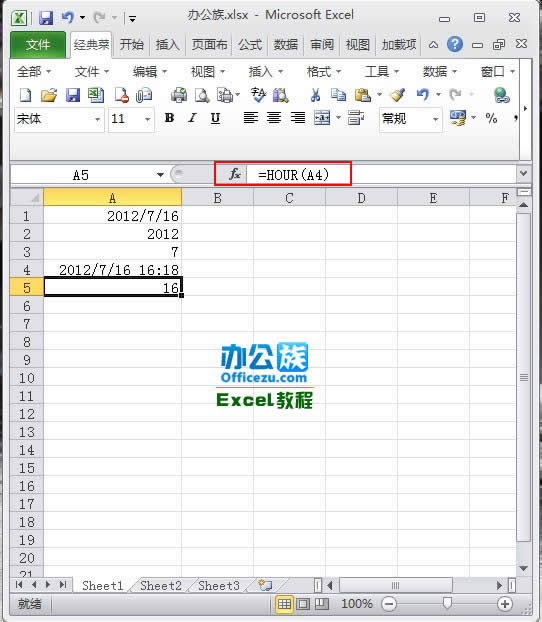Expand the number format 常规 dropdown
The width and height of the screenshot is (542, 622).
tap(435, 119)
